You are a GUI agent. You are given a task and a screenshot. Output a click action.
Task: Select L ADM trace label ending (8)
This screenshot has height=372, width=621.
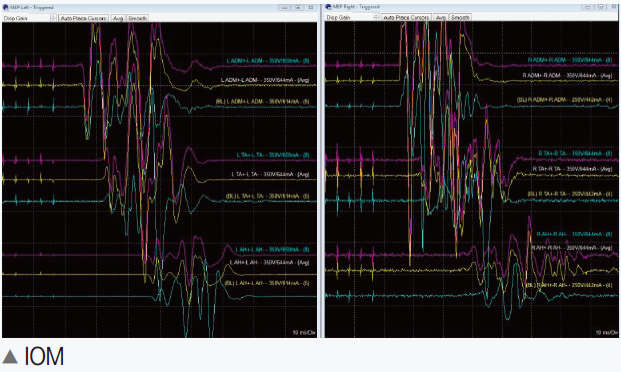(268, 61)
